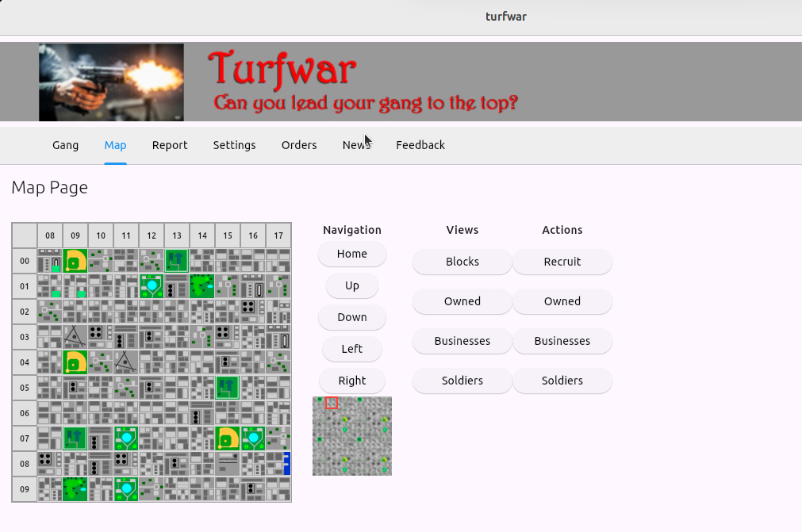
Task: Open the Gang tab
Action: pyautogui.click(x=65, y=145)
